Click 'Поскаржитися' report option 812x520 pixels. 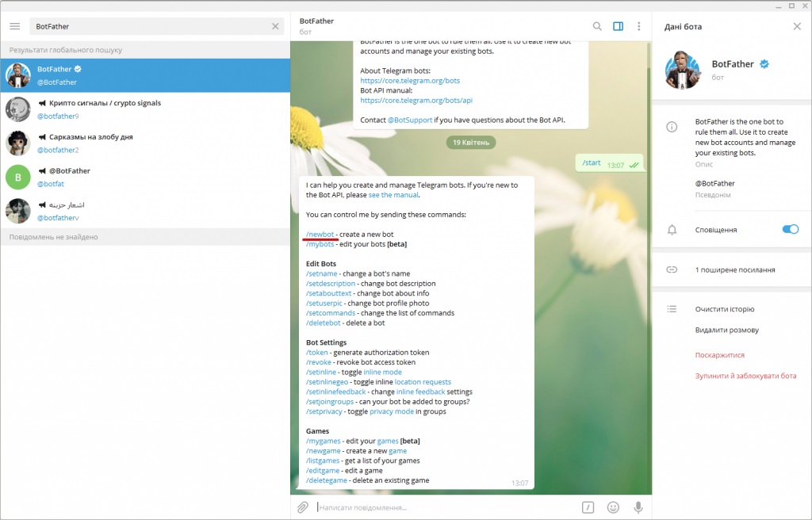(720, 355)
